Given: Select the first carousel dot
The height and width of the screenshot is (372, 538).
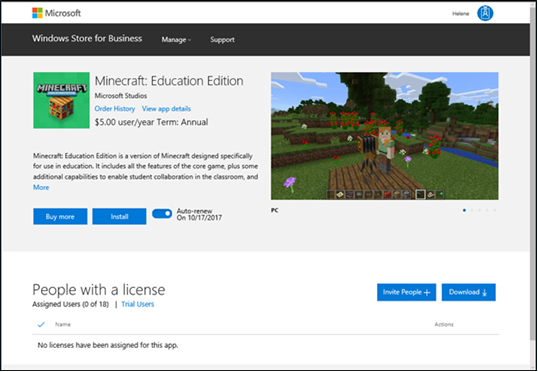Looking at the screenshot, I should point(464,210).
